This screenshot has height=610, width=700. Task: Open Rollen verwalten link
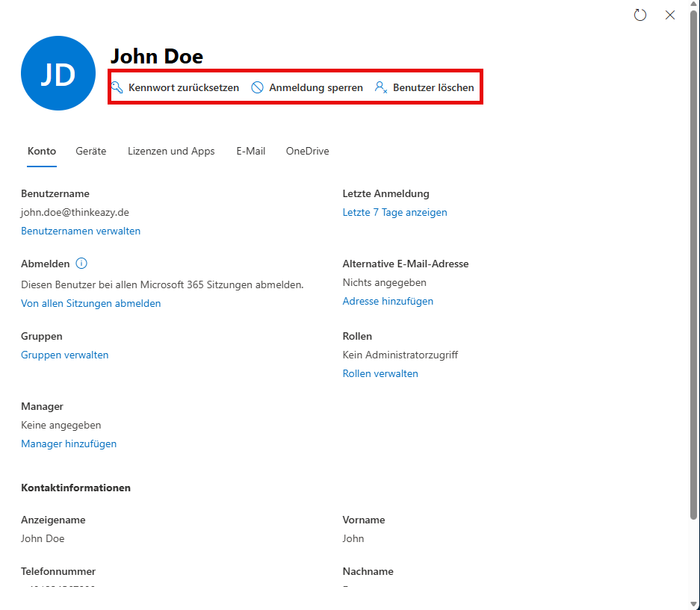point(380,373)
